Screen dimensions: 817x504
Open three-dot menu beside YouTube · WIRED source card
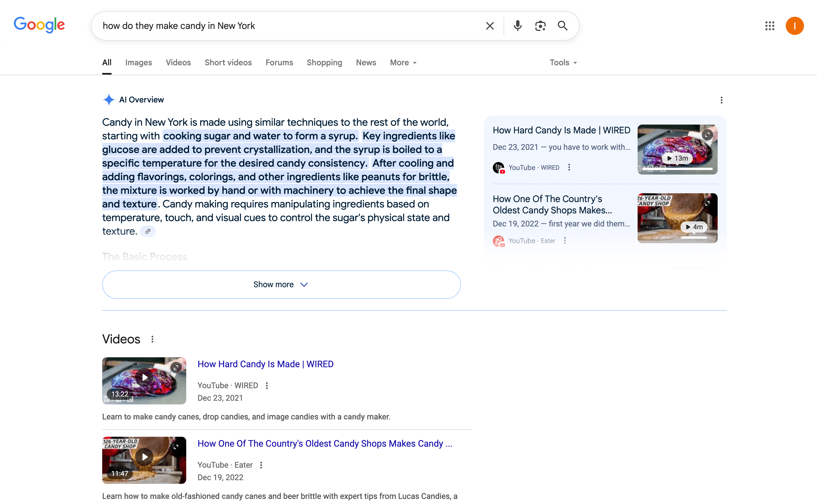tap(569, 167)
